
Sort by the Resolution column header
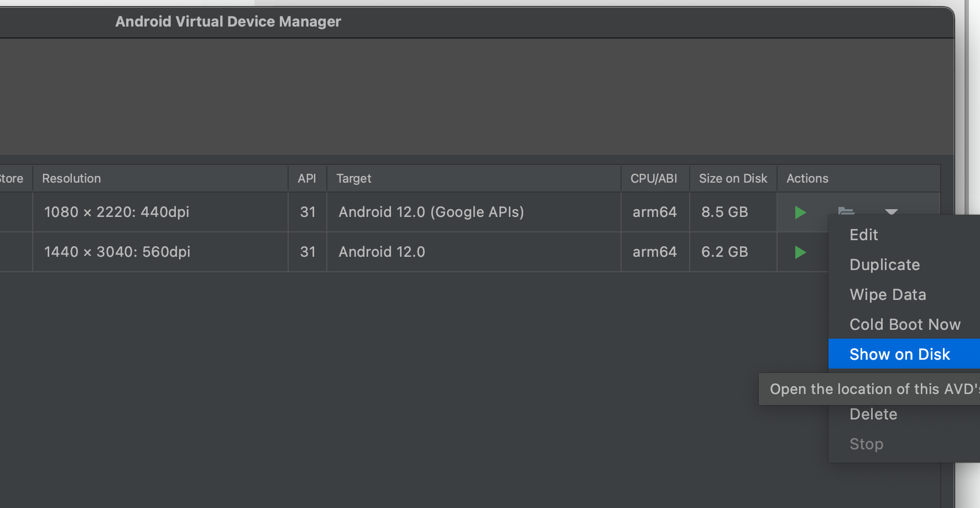pos(71,179)
